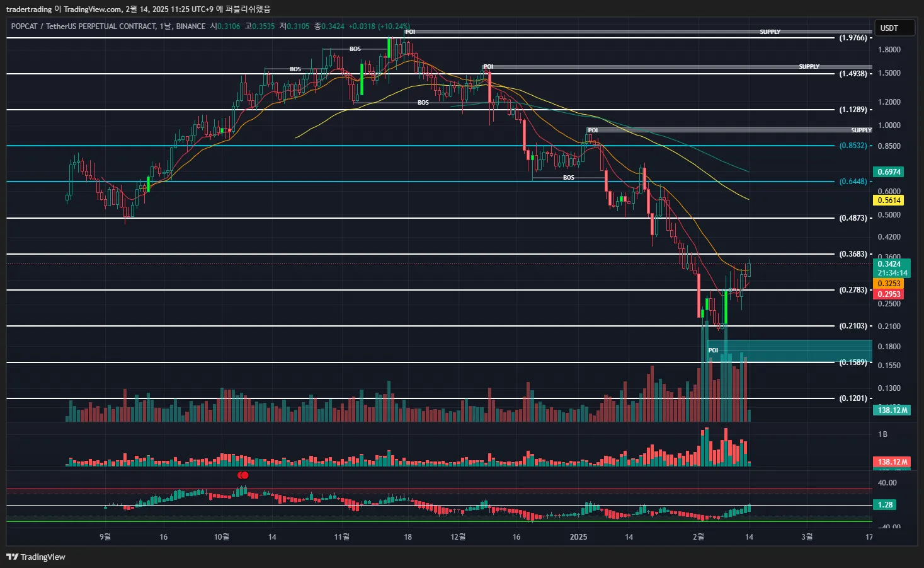Click the SUPPLY label beside the 1.9766 level
924x568 pixels.
tap(770, 32)
